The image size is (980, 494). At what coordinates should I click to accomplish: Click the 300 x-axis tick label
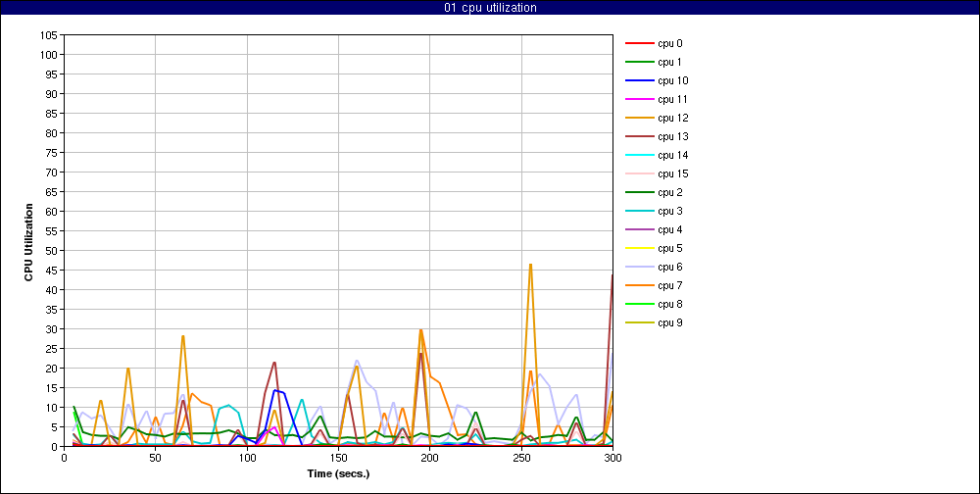click(612, 457)
